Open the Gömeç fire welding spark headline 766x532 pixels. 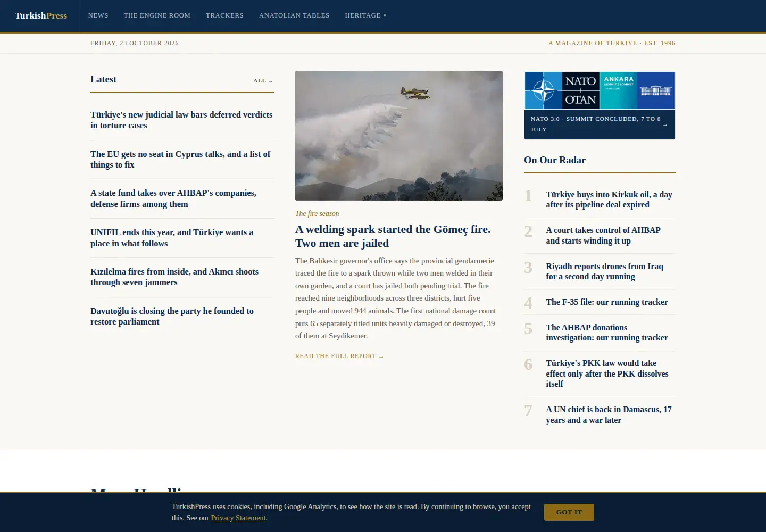(x=393, y=236)
